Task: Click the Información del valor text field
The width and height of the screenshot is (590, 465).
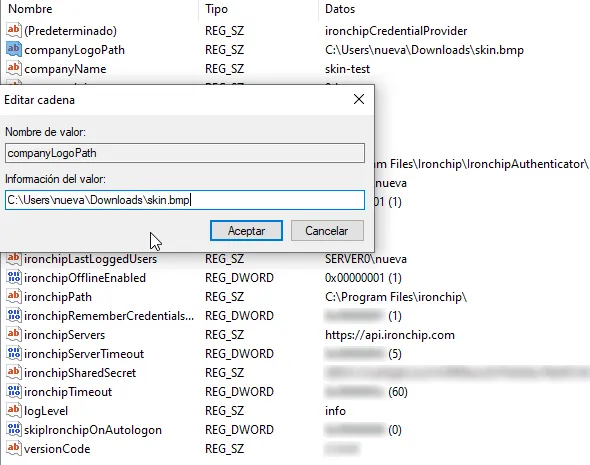Action: click(185, 200)
